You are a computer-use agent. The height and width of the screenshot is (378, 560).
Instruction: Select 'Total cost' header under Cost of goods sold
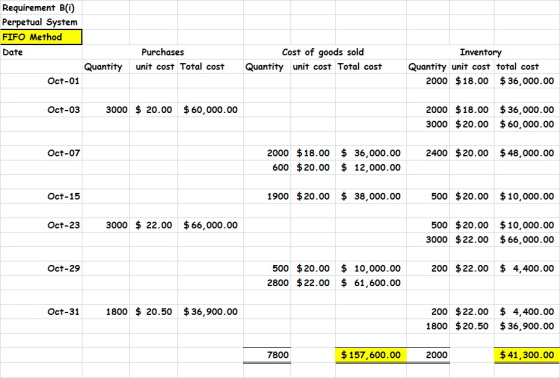coord(370,66)
